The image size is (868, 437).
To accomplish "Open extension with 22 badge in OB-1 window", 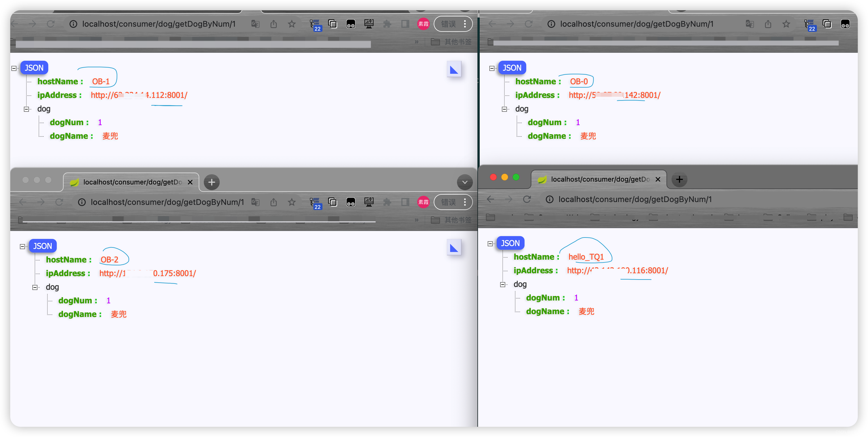I will [x=315, y=25].
